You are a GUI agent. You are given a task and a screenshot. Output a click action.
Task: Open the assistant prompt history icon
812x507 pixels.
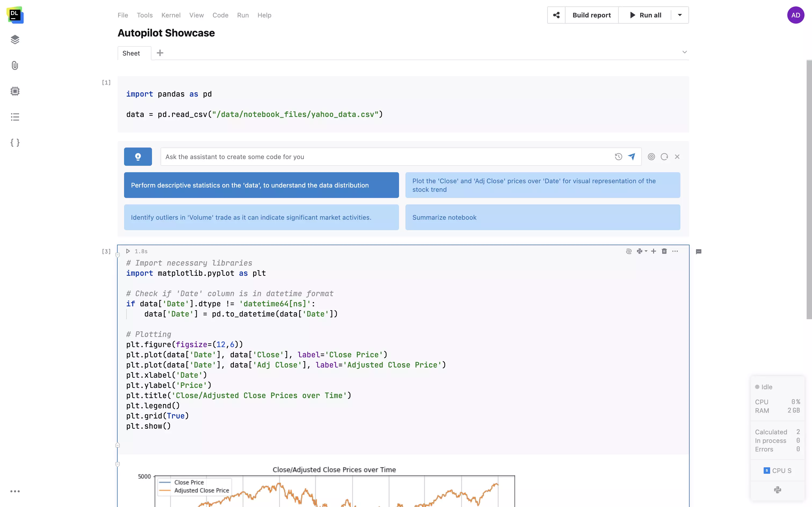618,157
